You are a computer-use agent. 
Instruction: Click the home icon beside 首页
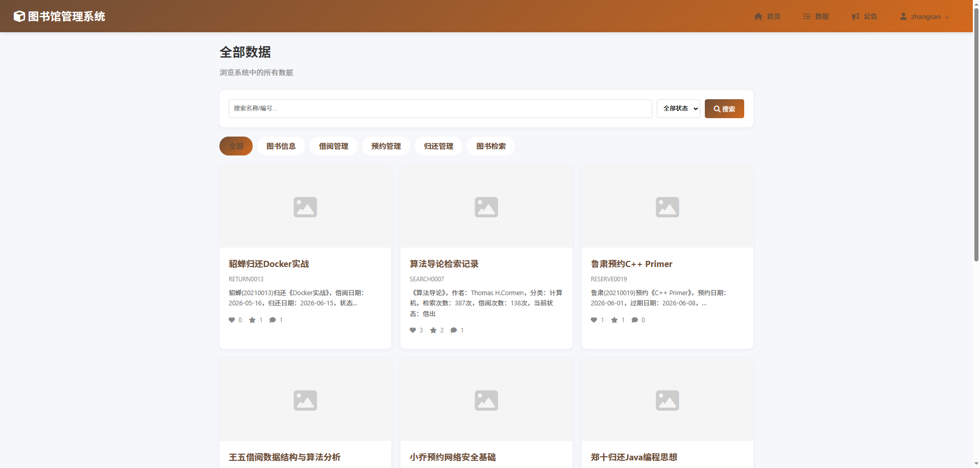coord(759,16)
